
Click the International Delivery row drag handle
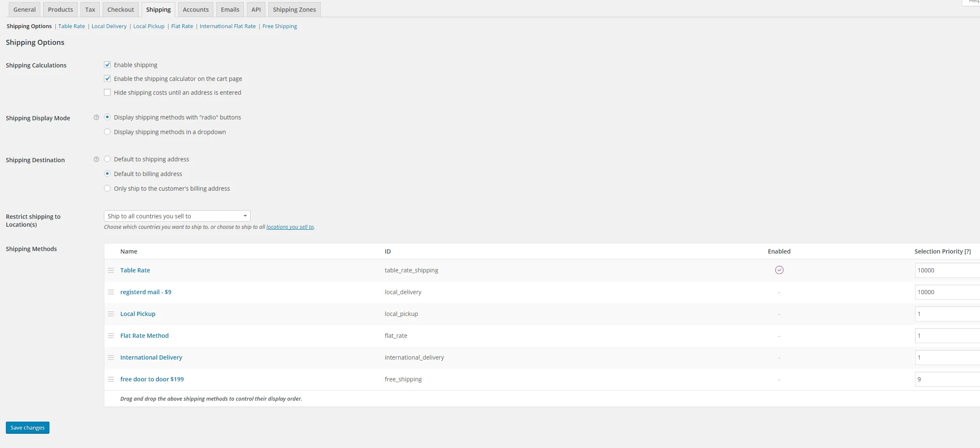pos(111,357)
